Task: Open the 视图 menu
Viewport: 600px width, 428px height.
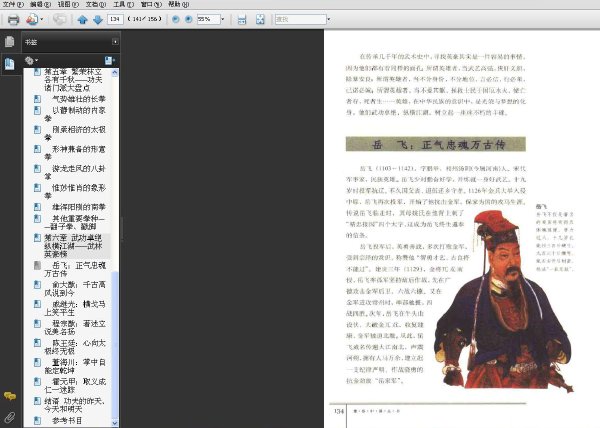Action: [68, 4]
